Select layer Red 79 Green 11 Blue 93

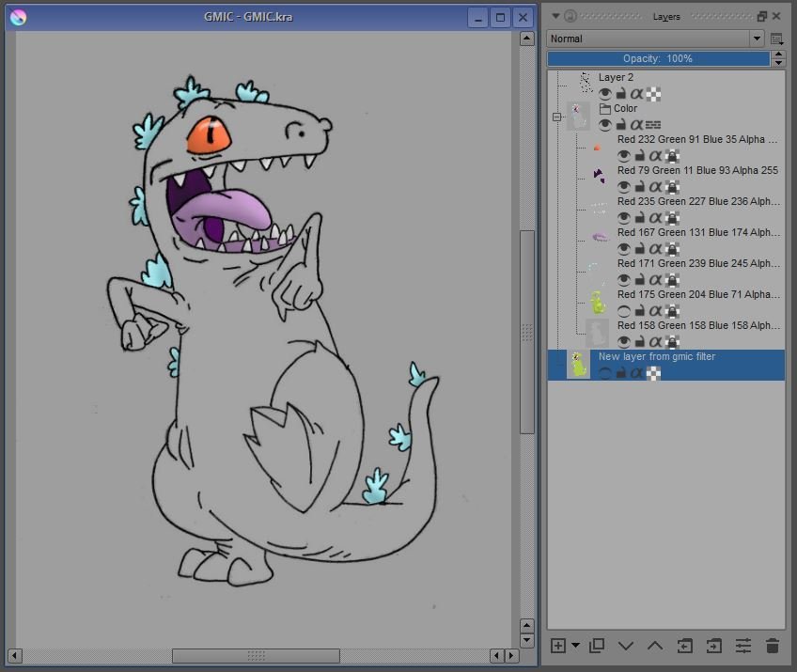pos(697,170)
